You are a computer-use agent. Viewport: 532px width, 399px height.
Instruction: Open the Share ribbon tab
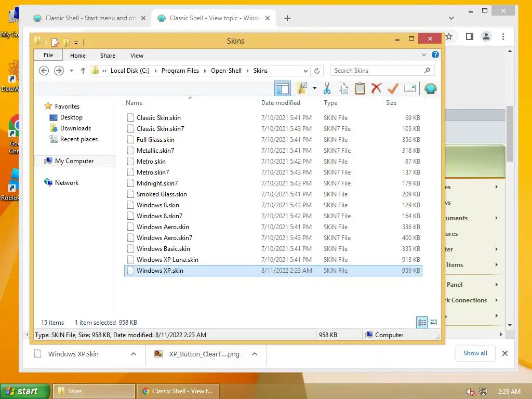108,55
